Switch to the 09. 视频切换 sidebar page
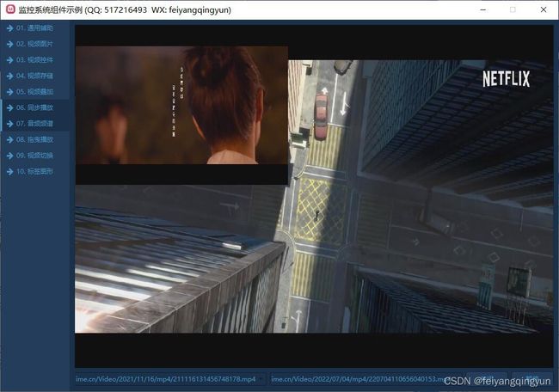This screenshot has height=392, width=559. pyautogui.click(x=35, y=156)
